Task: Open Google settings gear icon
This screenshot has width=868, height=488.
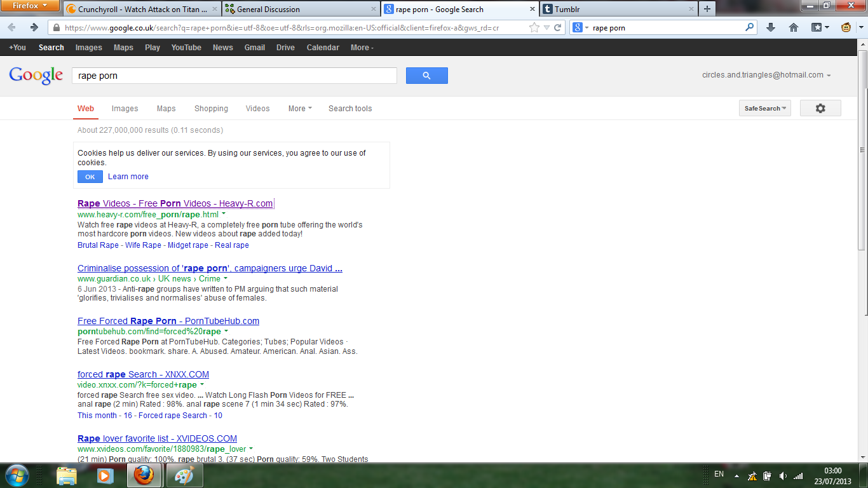Action: pyautogui.click(x=820, y=109)
